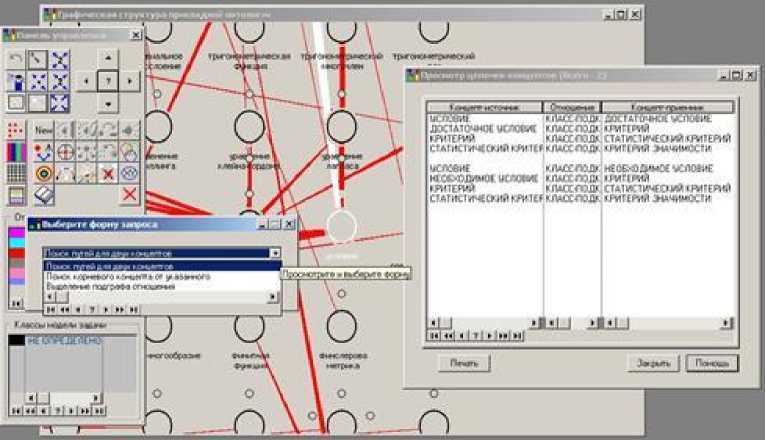The width and height of the screenshot is (765, 440).
Task: Click the empty rectangle frame icon
Action: [x=16, y=103]
